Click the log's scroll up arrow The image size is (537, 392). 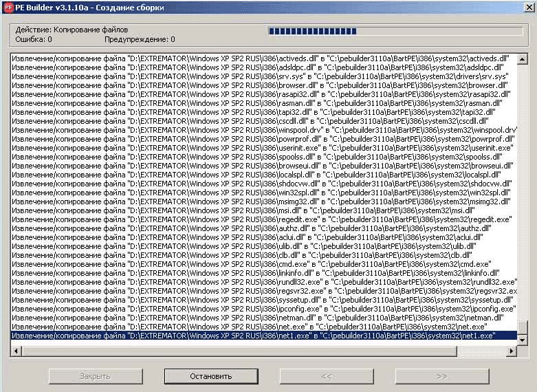(x=522, y=59)
